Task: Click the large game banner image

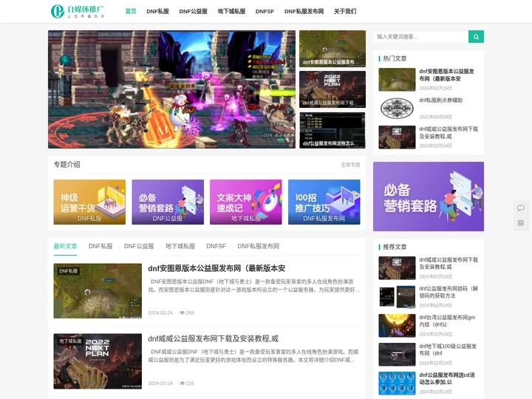Action: pyautogui.click(x=171, y=89)
